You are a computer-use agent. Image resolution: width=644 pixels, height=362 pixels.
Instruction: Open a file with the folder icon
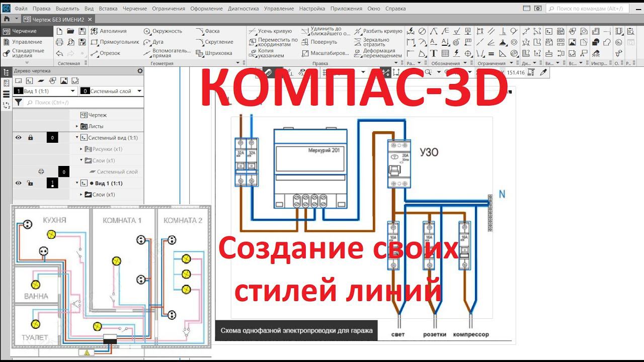[x=70, y=31]
